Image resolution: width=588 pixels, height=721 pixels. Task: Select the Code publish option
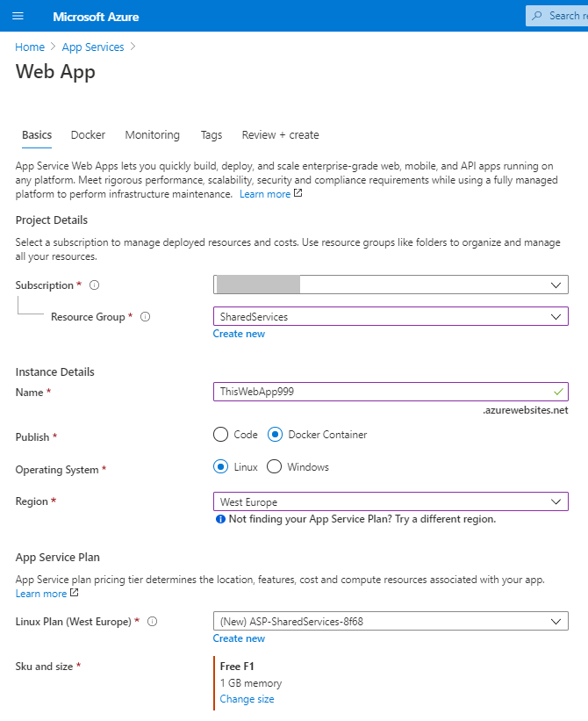click(x=220, y=435)
